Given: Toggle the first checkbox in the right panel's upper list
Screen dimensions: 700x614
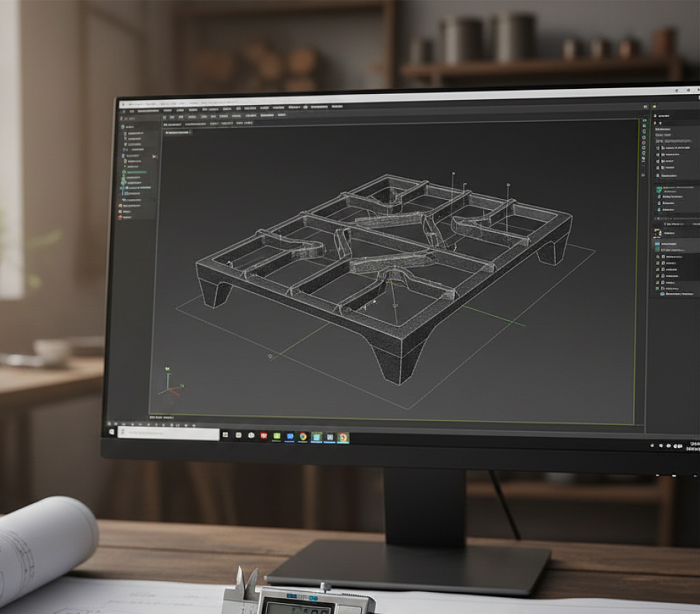Looking at the screenshot, I should (658, 147).
